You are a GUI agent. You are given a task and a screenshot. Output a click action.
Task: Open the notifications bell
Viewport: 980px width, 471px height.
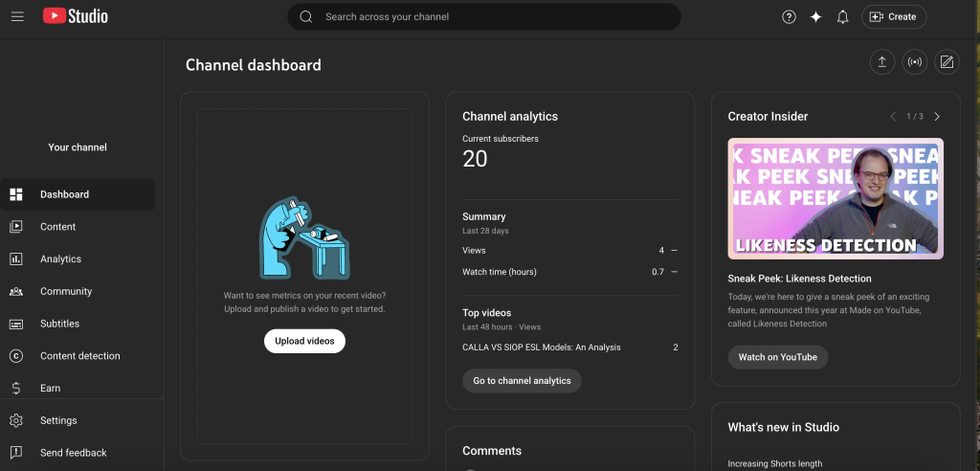842,16
